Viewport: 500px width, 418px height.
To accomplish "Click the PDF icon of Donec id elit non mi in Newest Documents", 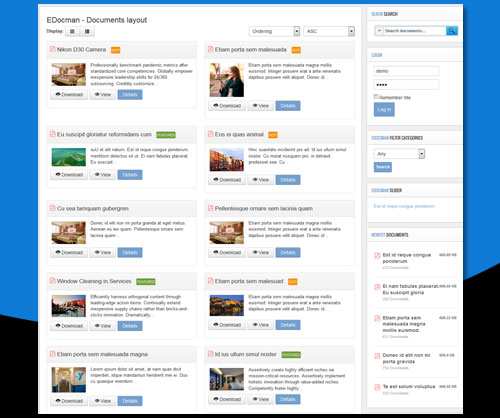I will pos(377,356).
